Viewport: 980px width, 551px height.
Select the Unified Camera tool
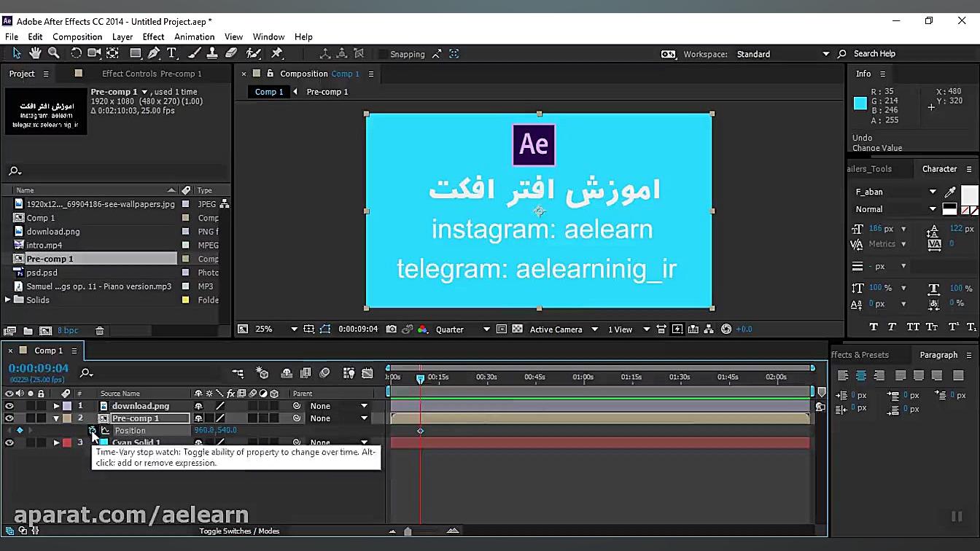94,53
